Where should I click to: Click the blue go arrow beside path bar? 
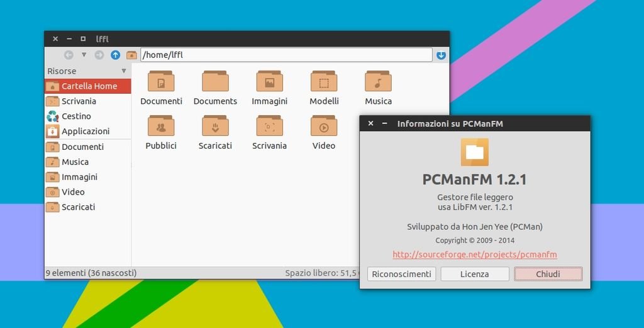441,55
